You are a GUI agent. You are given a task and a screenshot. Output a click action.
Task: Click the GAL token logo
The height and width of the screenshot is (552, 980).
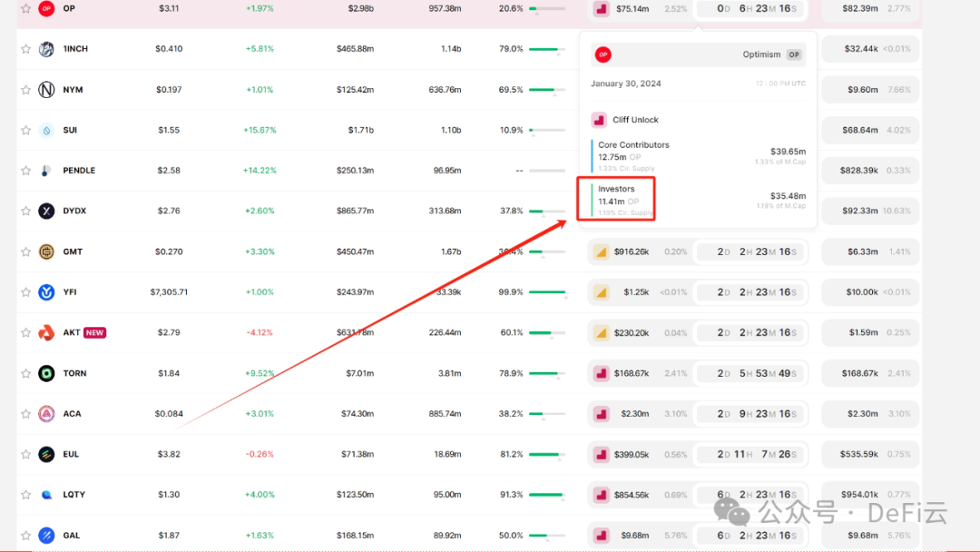(46, 535)
